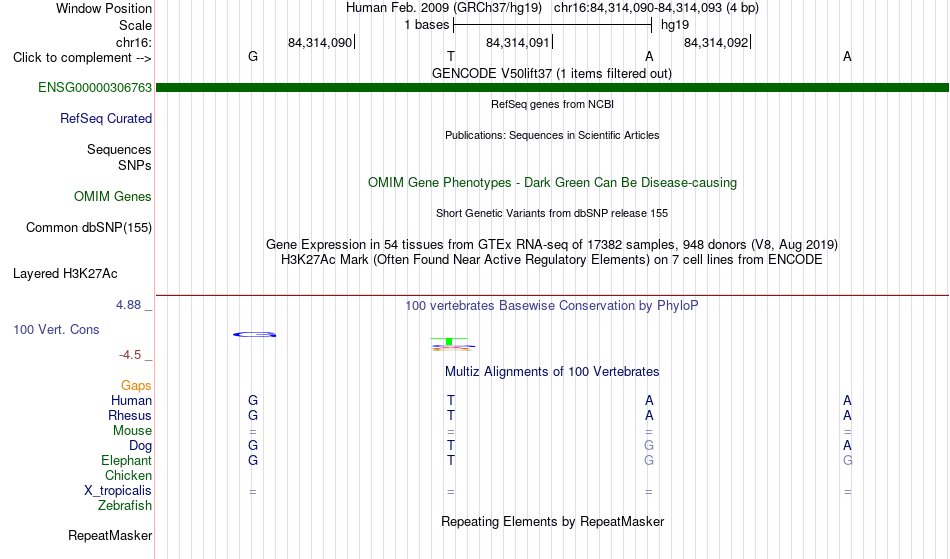Image resolution: width=950 pixels, height=559 pixels.
Task: Open the RefSeq Curated track label
Action: coord(106,119)
